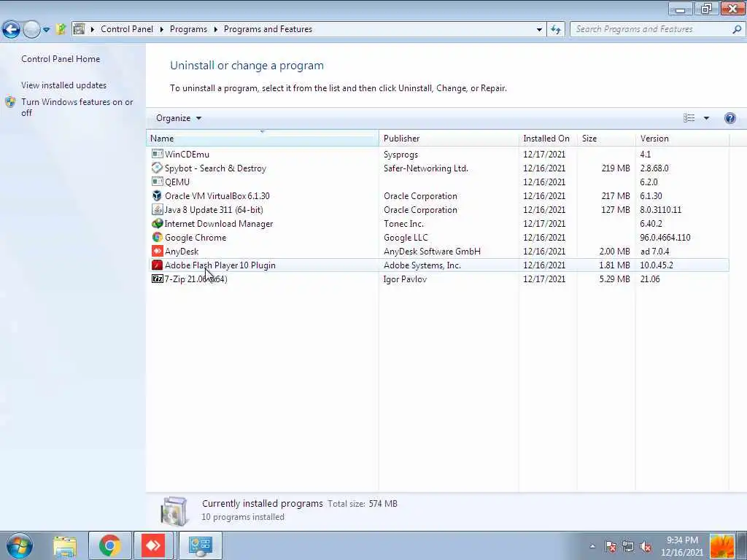This screenshot has width=747, height=560.
Task: Click the Programs breadcrumb
Action: pos(188,29)
